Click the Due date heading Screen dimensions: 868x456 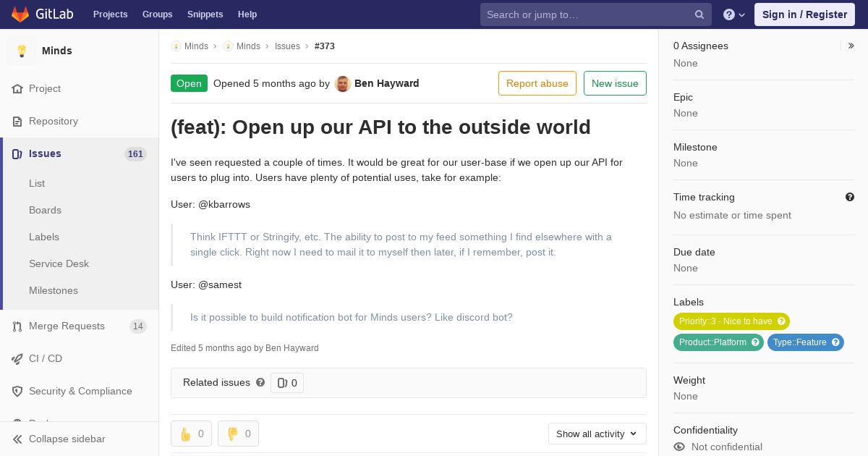694,252
